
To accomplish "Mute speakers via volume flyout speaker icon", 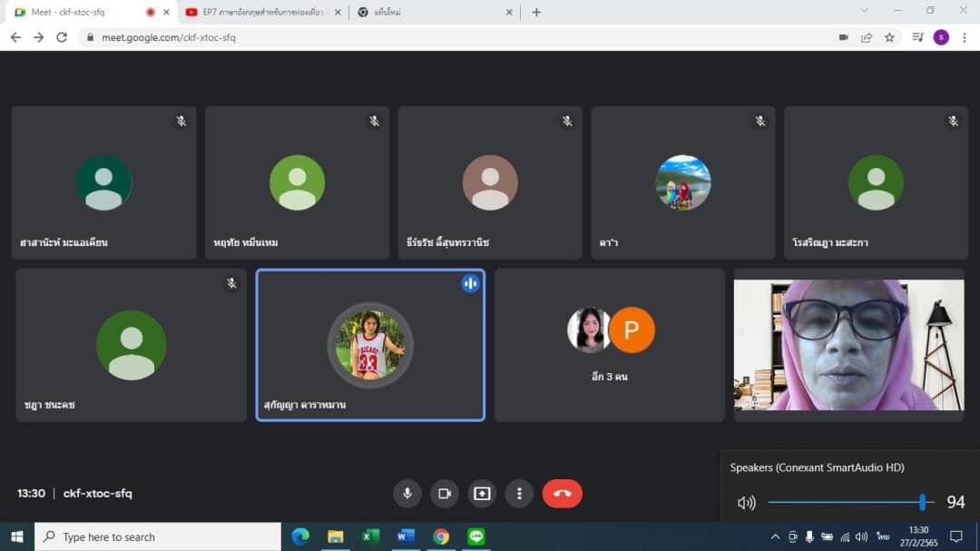I will 746,503.
